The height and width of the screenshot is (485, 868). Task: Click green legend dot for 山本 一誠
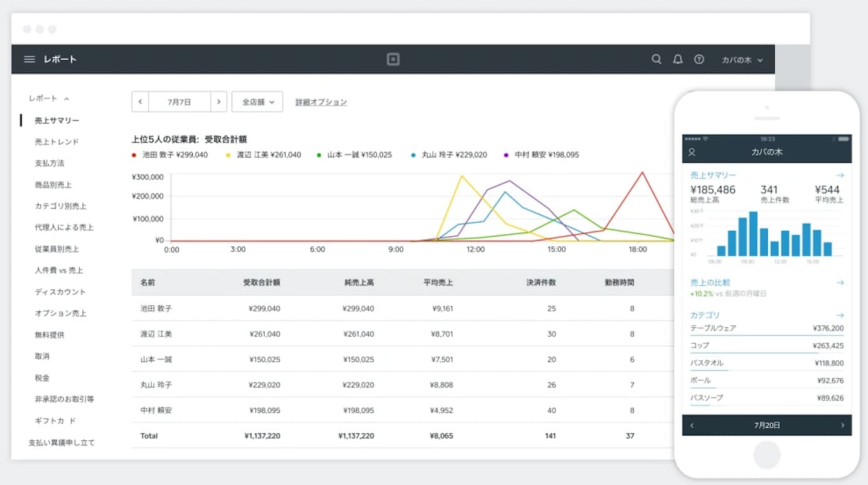(x=318, y=155)
